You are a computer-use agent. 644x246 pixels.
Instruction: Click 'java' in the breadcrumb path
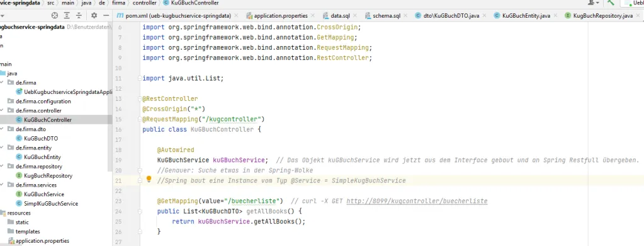tap(86, 3)
